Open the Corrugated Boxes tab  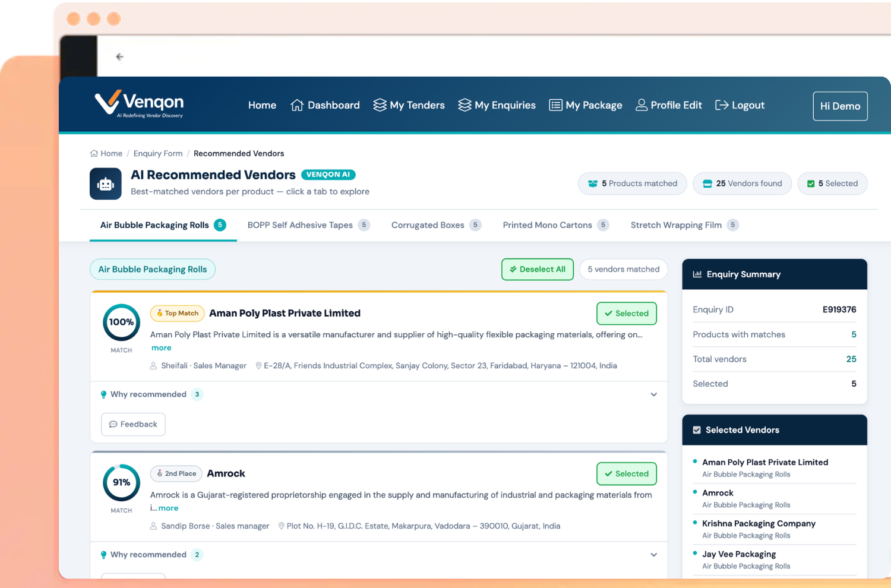[428, 225]
